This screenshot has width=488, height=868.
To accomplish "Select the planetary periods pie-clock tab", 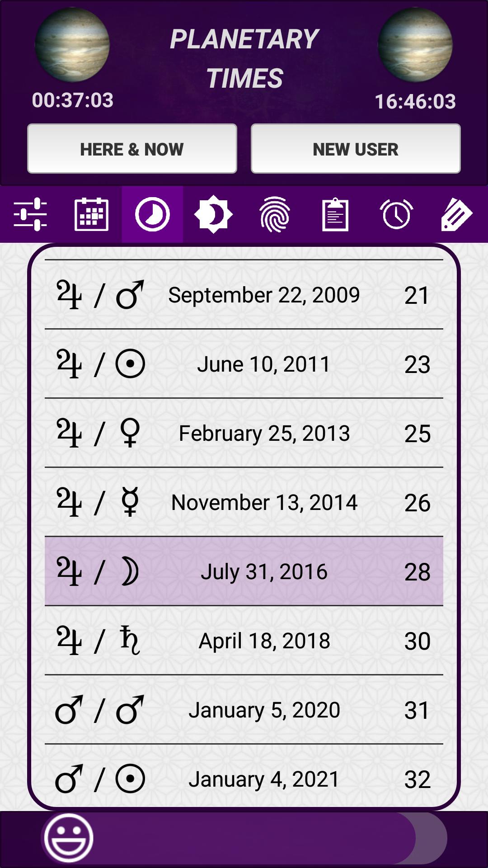I will 152,214.
